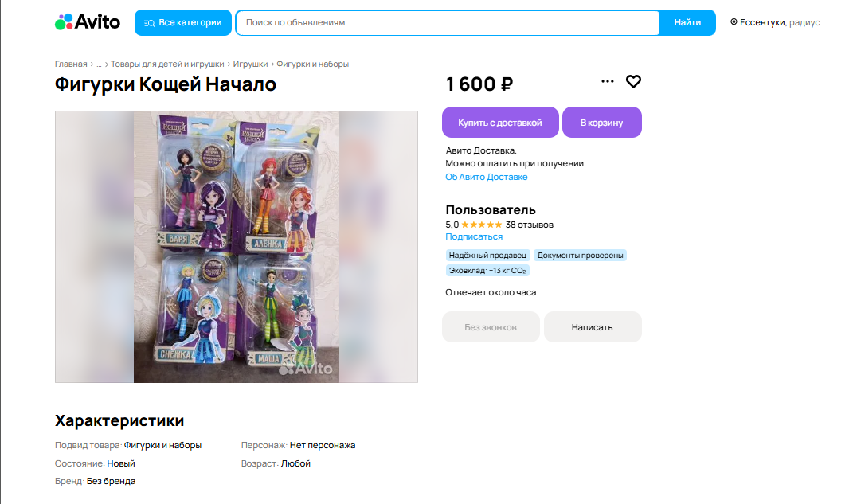The image size is (853, 504).
Task: Click Написать to message seller
Action: point(593,327)
